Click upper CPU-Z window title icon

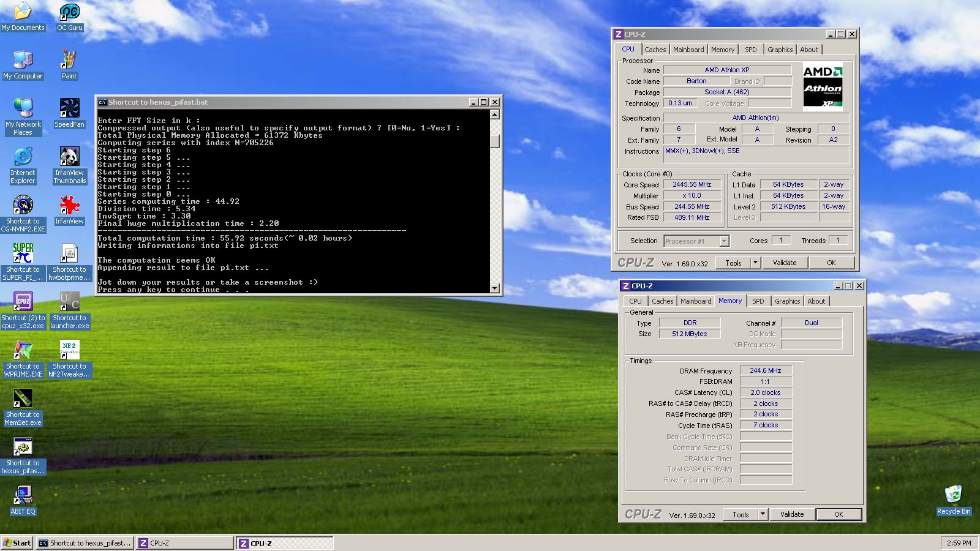619,34
